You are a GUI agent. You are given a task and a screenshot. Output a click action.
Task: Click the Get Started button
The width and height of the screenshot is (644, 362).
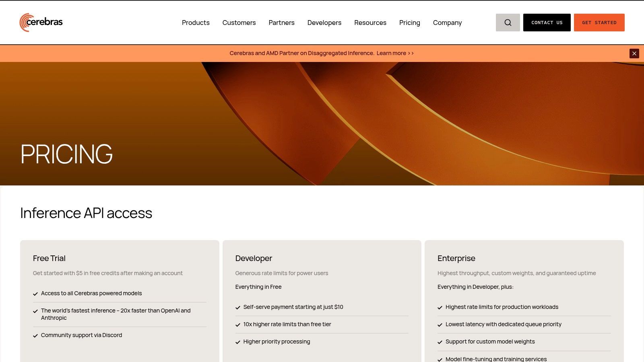(x=599, y=23)
